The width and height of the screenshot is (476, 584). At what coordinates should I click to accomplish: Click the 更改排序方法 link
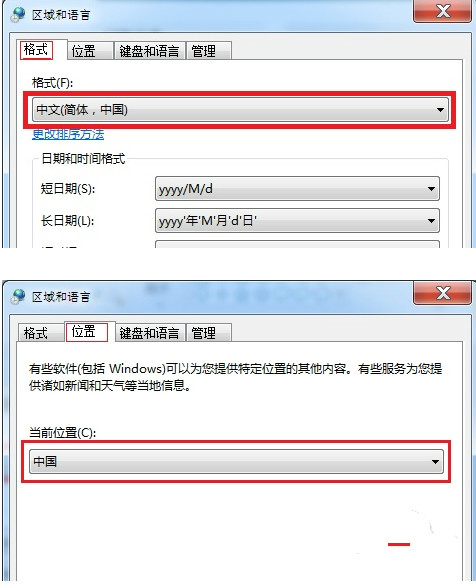tap(68, 134)
